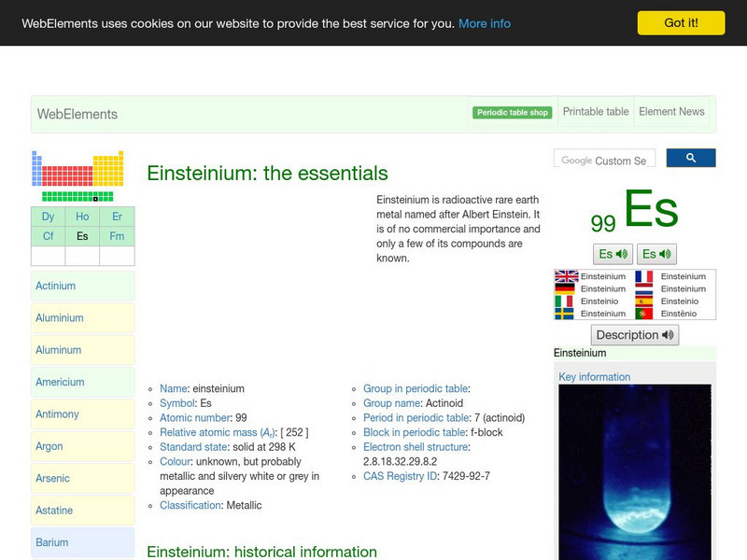Select the Dy element cell

49,217
